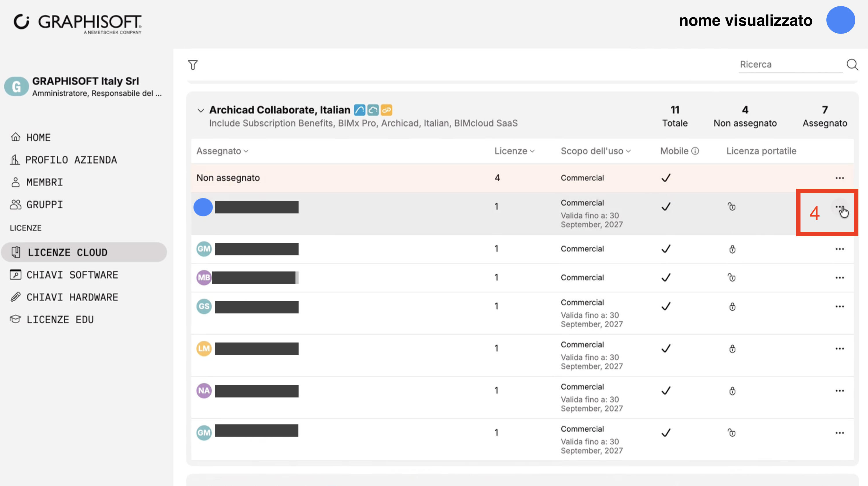Open the GRAPHISOFT Italy Srl company switcher

(84, 87)
